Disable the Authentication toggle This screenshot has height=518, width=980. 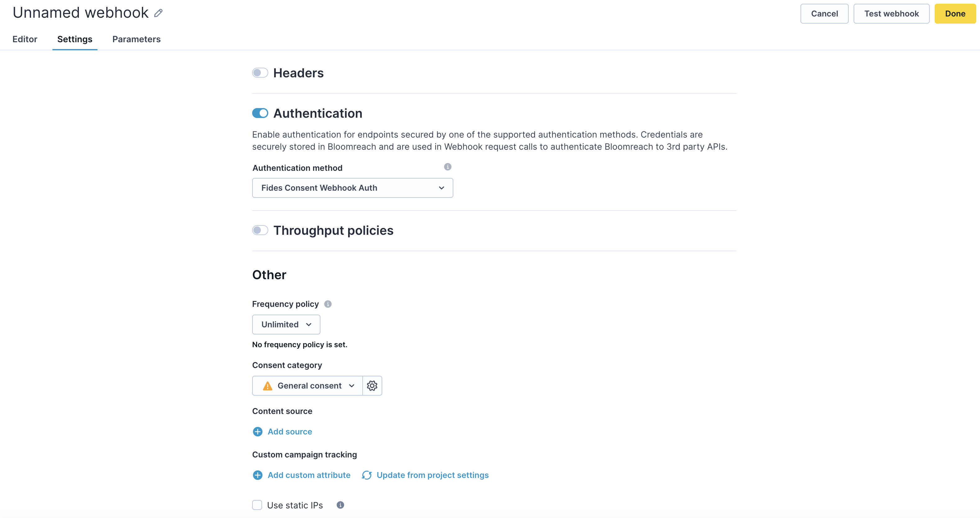tap(260, 113)
